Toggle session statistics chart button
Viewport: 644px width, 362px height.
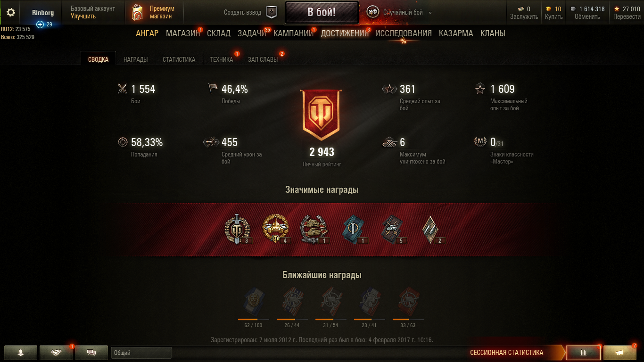[584, 353]
